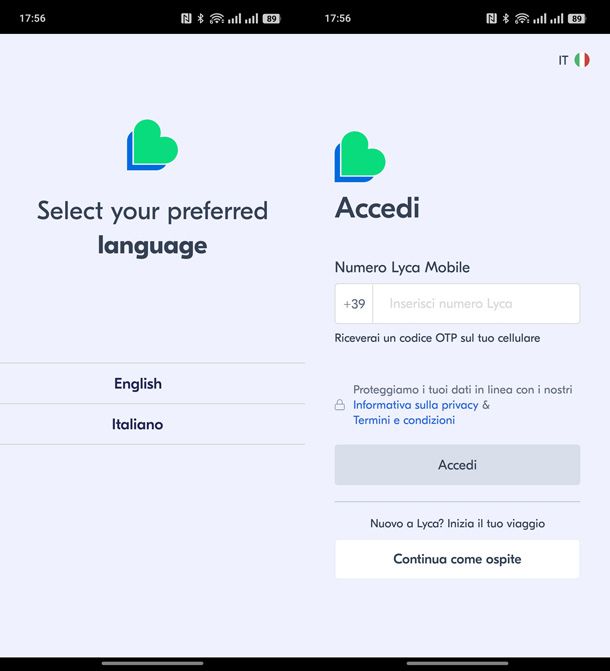Tap the NFC icon in right status bar
The width and height of the screenshot is (610, 671).
click(491, 18)
